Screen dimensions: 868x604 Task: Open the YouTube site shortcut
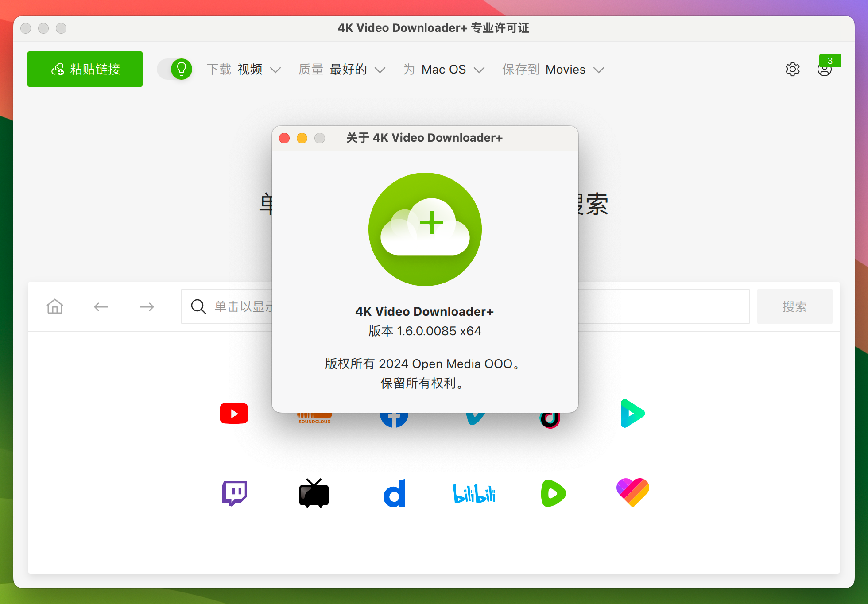[x=234, y=414]
